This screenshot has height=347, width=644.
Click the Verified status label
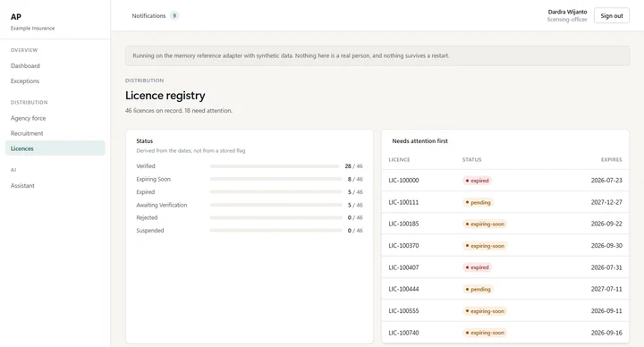pyautogui.click(x=146, y=166)
